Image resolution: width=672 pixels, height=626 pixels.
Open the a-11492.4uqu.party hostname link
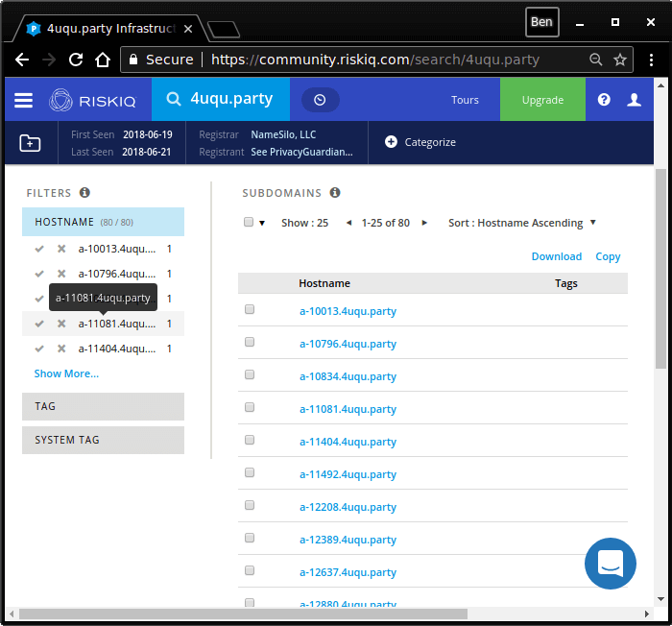pos(348,474)
